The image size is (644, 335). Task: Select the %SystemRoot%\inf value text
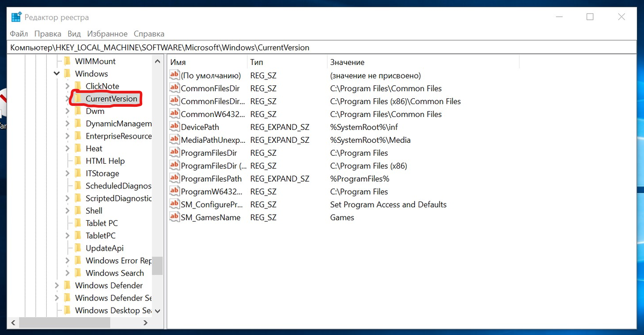[364, 127]
